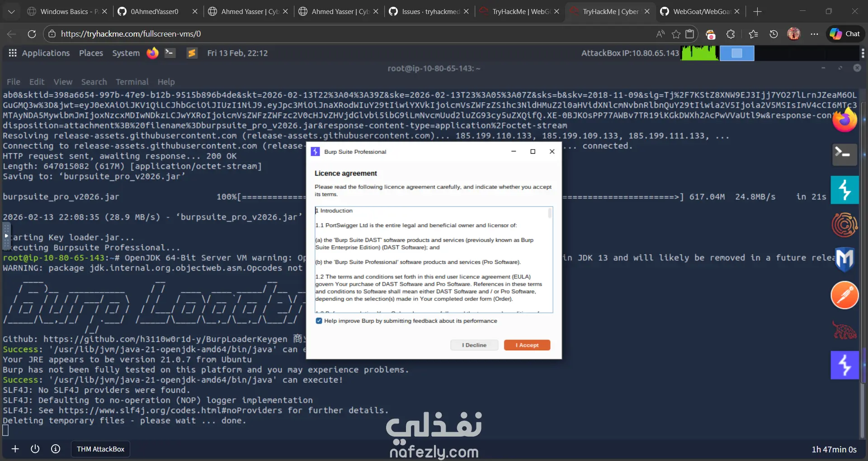
Task: Open the browser history icon
Action: pos(774,34)
